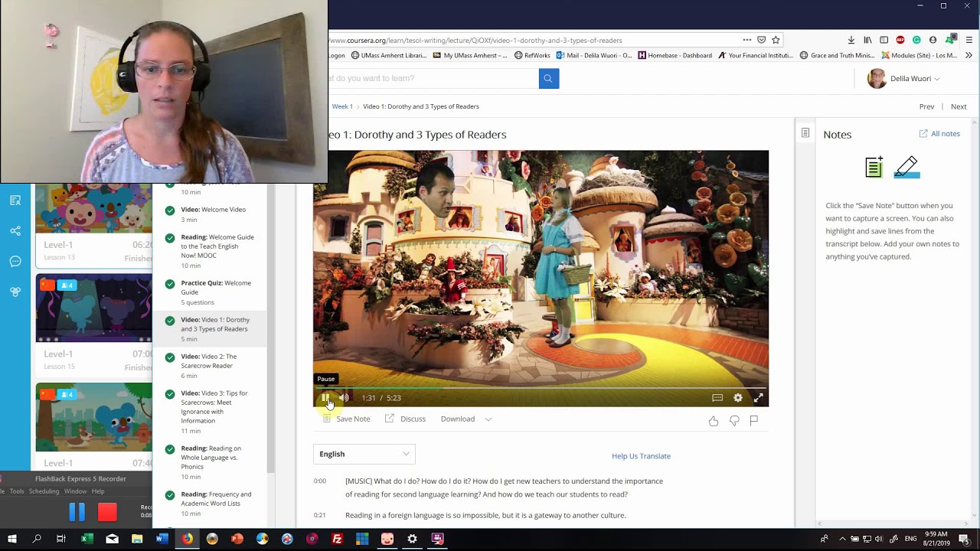The width and height of the screenshot is (980, 551).
Task: Open Homebase - Dashboard bookmark
Action: 675,55
